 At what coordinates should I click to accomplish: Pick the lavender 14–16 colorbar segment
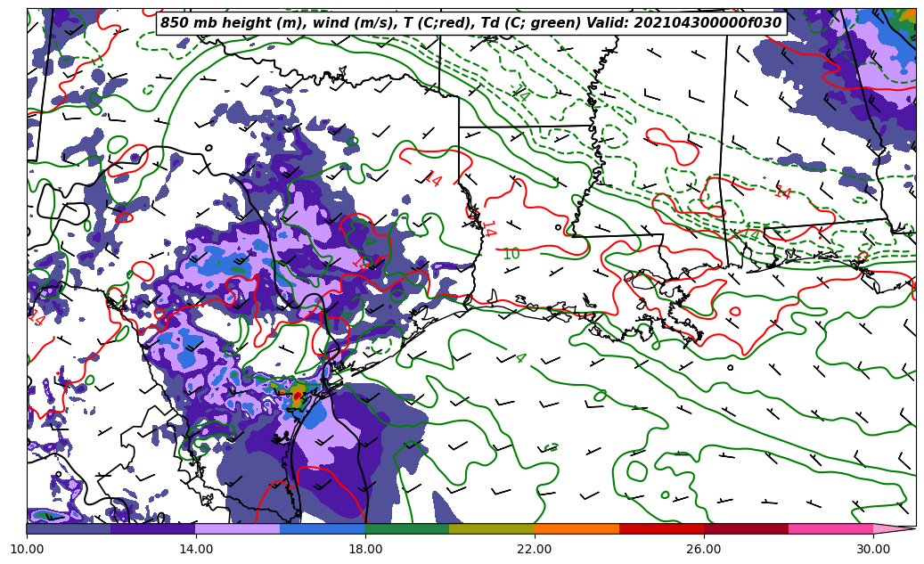[x=238, y=528]
